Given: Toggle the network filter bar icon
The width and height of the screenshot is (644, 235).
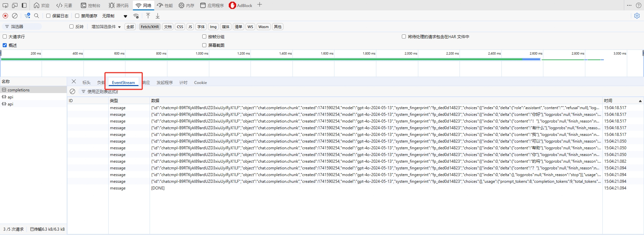Looking at the screenshot, I should click(28, 16).
